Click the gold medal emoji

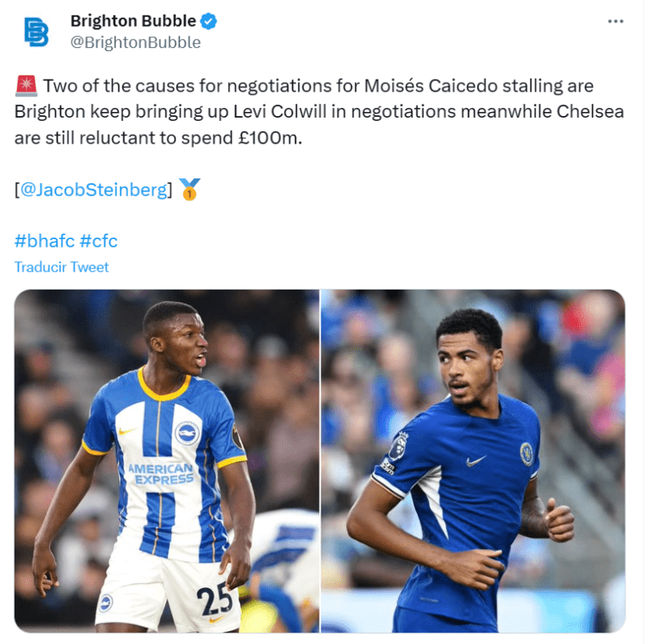[x=190, y=189]
